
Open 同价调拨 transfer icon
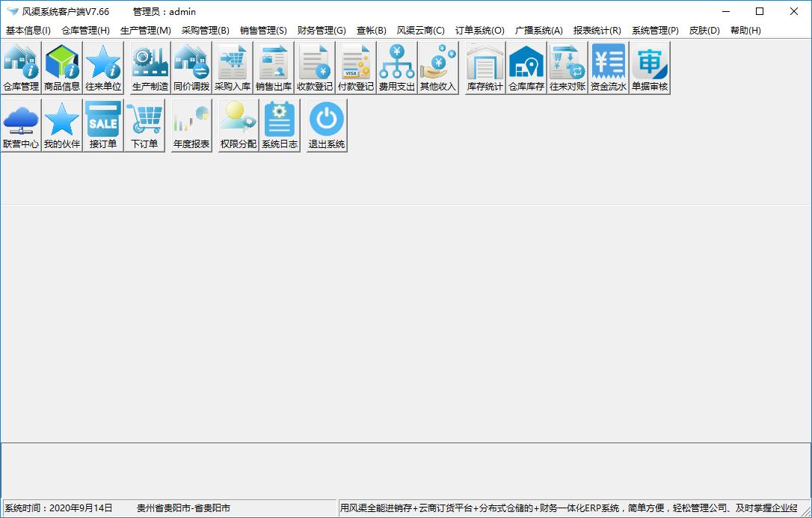pyautogui.click(x=191, y=68)
